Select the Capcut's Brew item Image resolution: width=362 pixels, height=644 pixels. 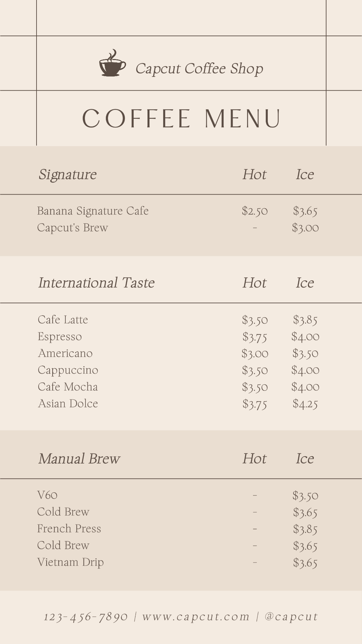(73, 228)
